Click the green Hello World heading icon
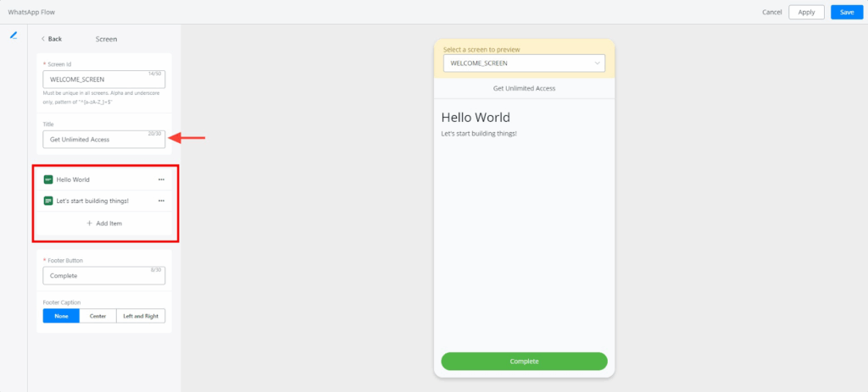 pyautogui.click(x=48, y=179)
